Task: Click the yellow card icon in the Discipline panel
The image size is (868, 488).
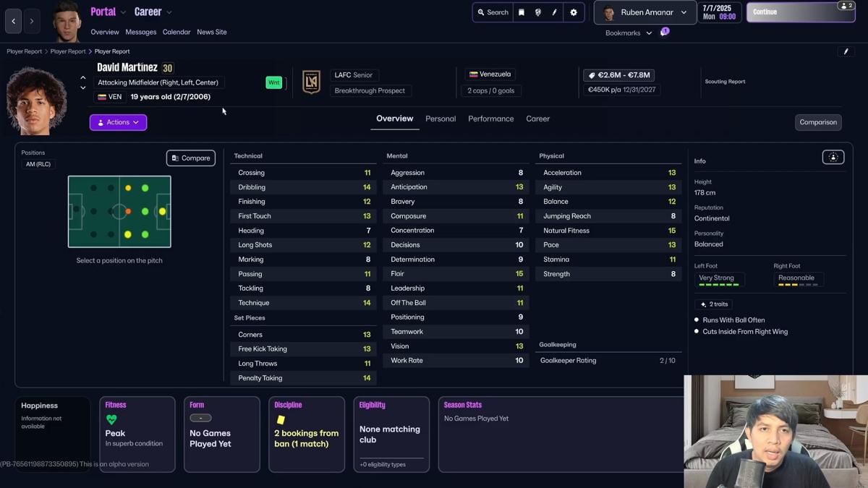Action: (x=281, y=419)
